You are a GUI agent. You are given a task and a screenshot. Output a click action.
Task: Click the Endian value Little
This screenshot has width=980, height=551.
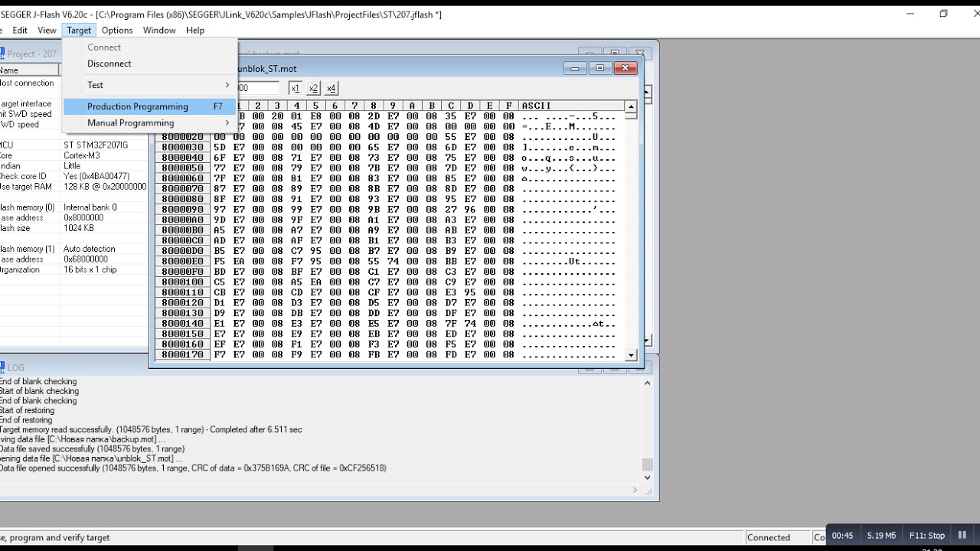click(72, 166)
